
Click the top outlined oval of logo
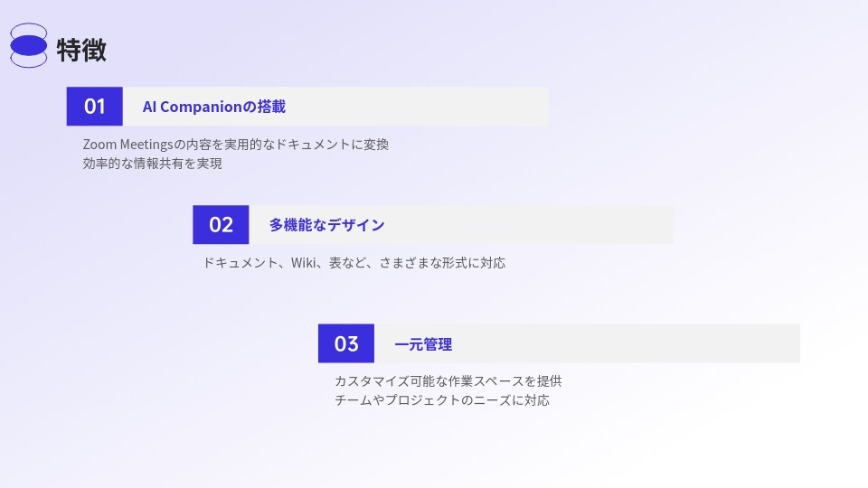(29, 29)
